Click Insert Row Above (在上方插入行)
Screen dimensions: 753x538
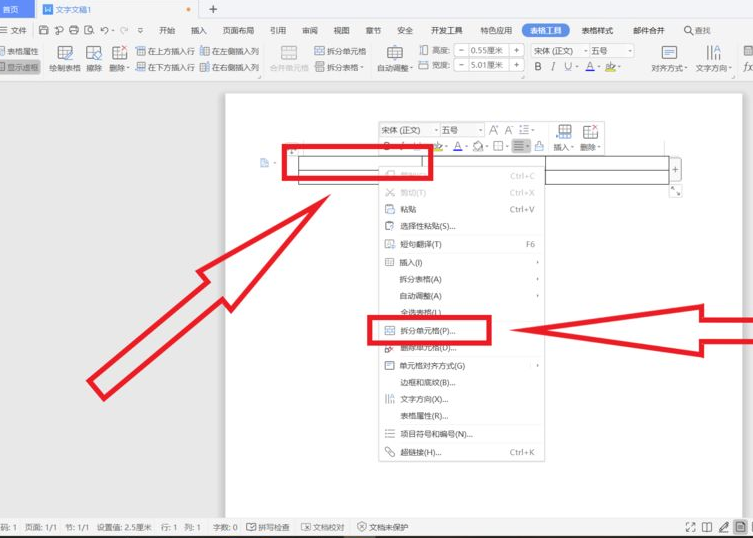(x=164, y=50)
